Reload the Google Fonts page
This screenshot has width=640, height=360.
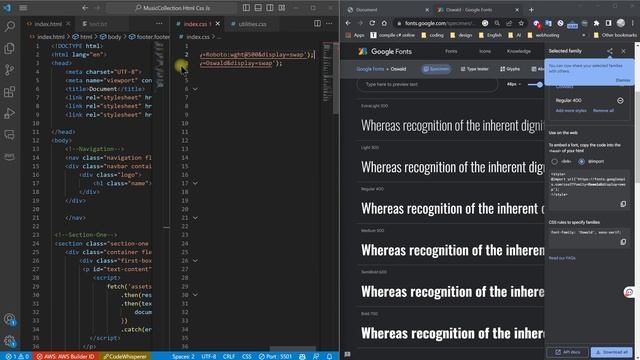372,23
